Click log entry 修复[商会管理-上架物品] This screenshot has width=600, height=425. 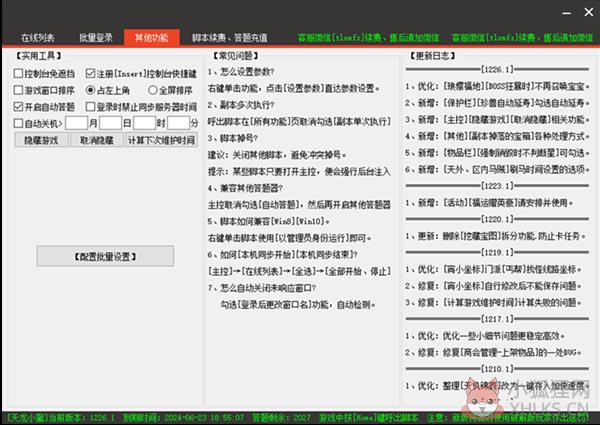(494, 352)
